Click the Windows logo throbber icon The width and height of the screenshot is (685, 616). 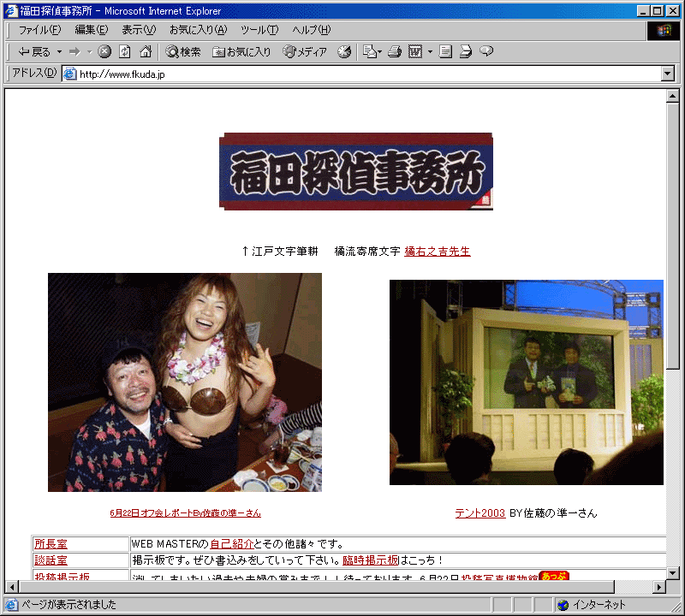point(663,30)
